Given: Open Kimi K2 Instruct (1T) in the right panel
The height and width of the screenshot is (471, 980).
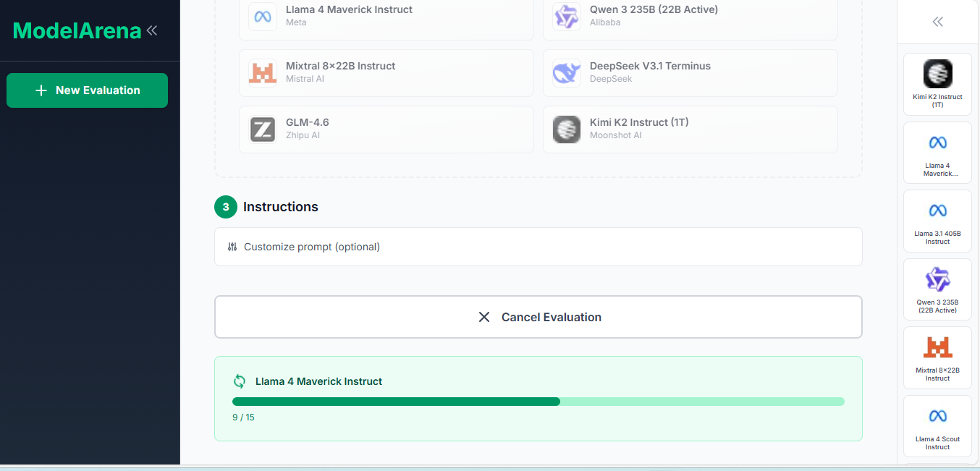Looking at the screenshot, I should click(938, 84).
